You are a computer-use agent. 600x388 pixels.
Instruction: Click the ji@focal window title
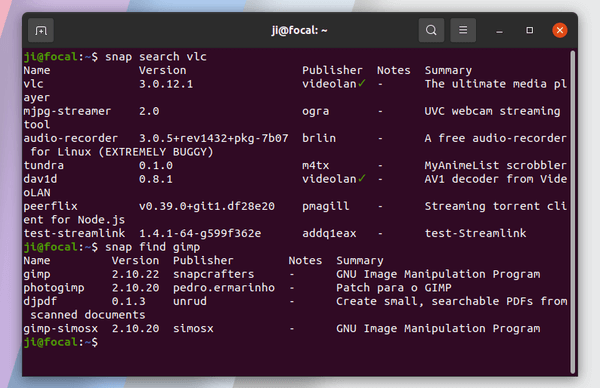[x=300, y=30]
